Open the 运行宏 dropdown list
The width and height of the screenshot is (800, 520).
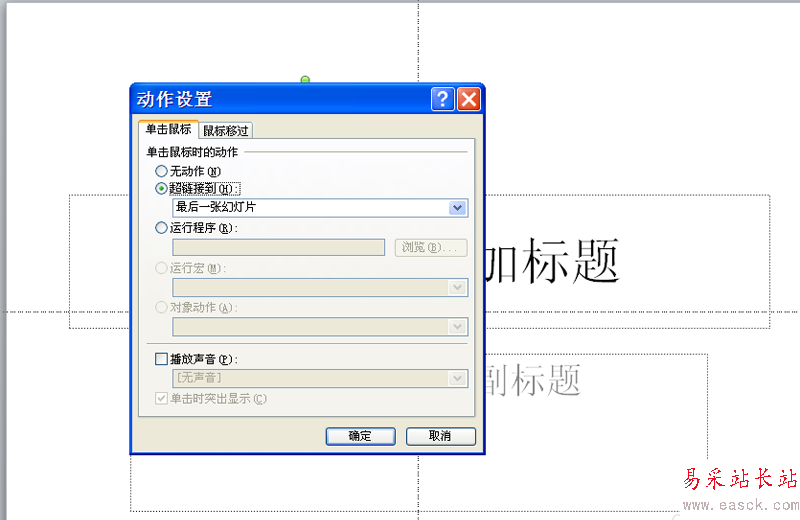pyautogui.click(x=458, y=287)
